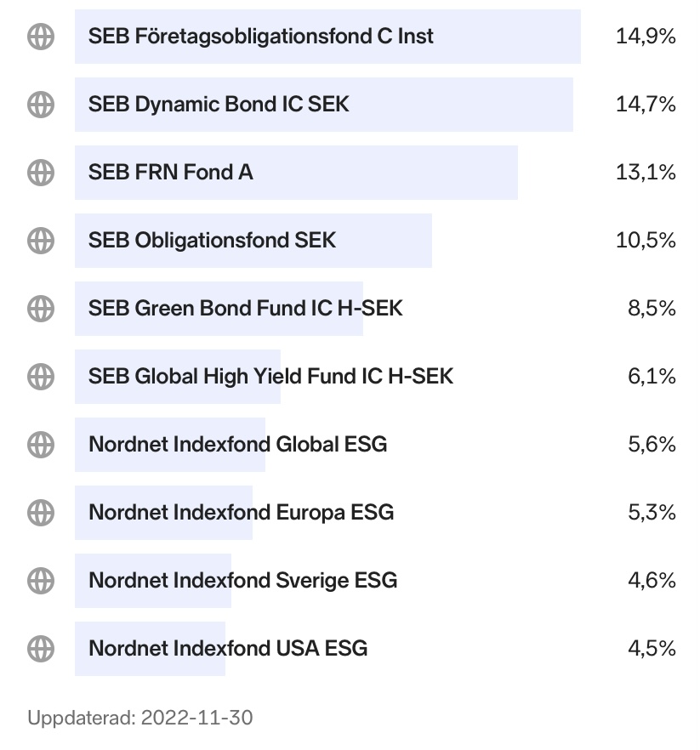Tap globe icon beside SEB Obligationsfond SEK
The width and height of the screenshot is (700, 750).
click(x=41, y=241)
